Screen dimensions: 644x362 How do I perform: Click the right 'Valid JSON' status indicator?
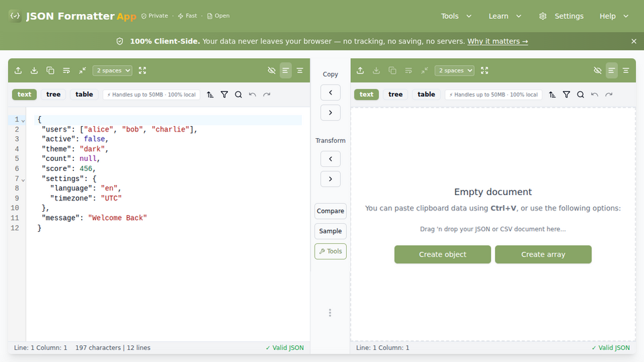pyautogui.click(x=610, y=348)
